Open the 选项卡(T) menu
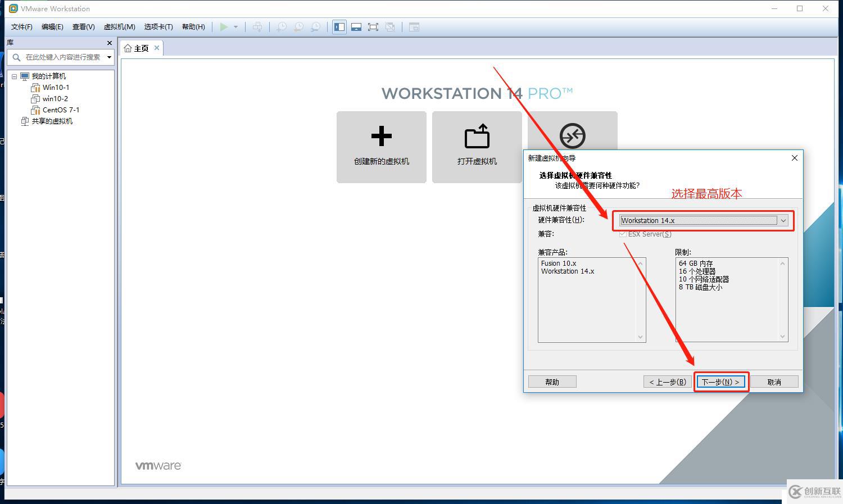 pos(158,27)
